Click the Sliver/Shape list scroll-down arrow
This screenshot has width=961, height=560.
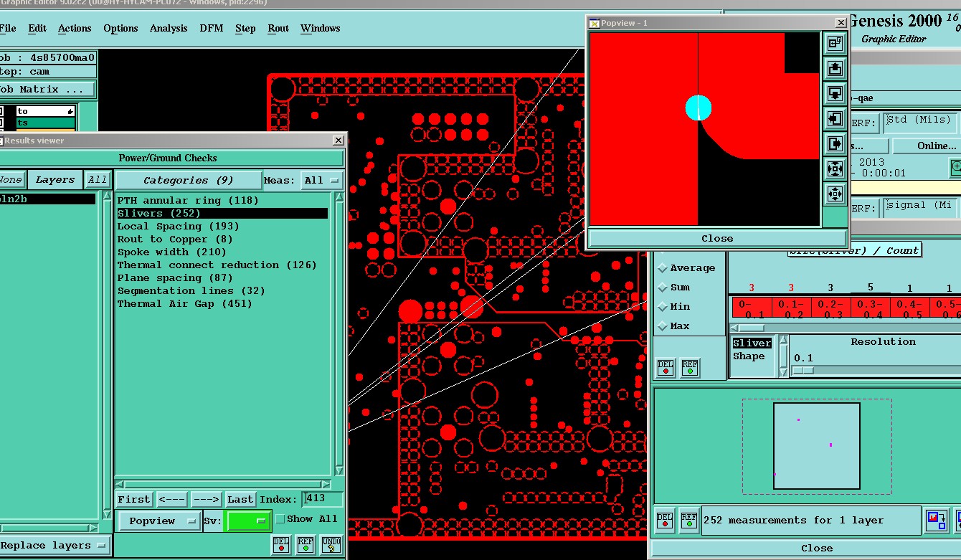[784, 372]
